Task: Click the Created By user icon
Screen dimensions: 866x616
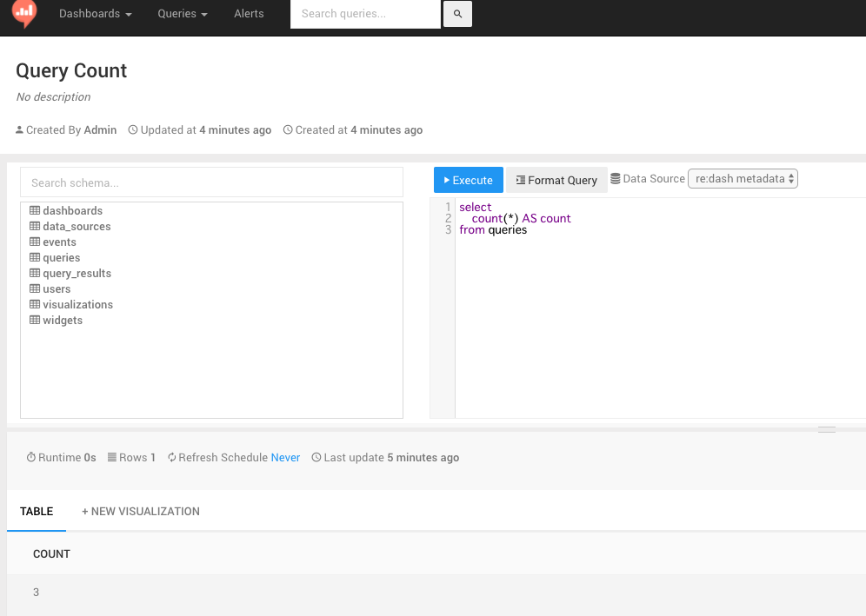Action: pyautogui.click(x=19, y=129)
